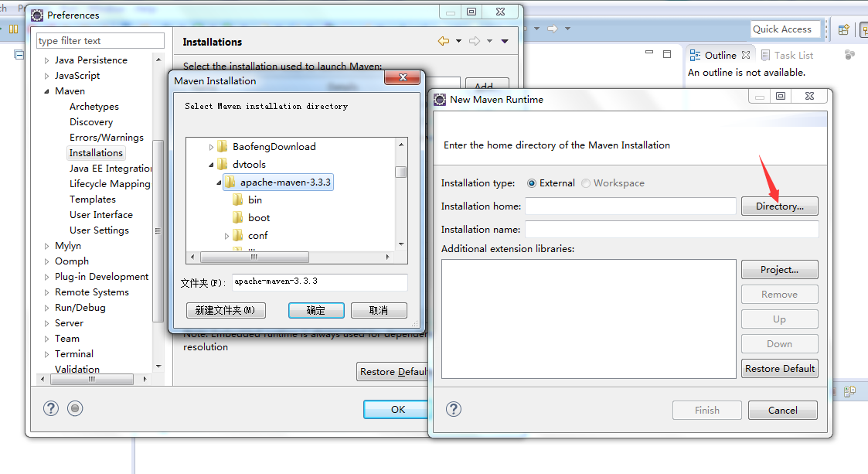This screenshot has width=868, height=474.
Task: Click the apache-maven-3.3.3 folder icon
Action: (230, 182)
